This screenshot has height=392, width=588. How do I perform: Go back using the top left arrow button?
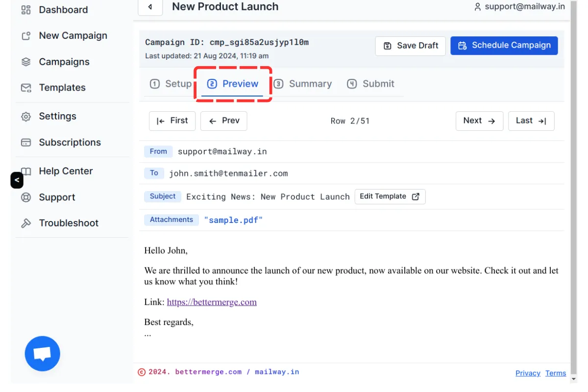coord(150,7)
